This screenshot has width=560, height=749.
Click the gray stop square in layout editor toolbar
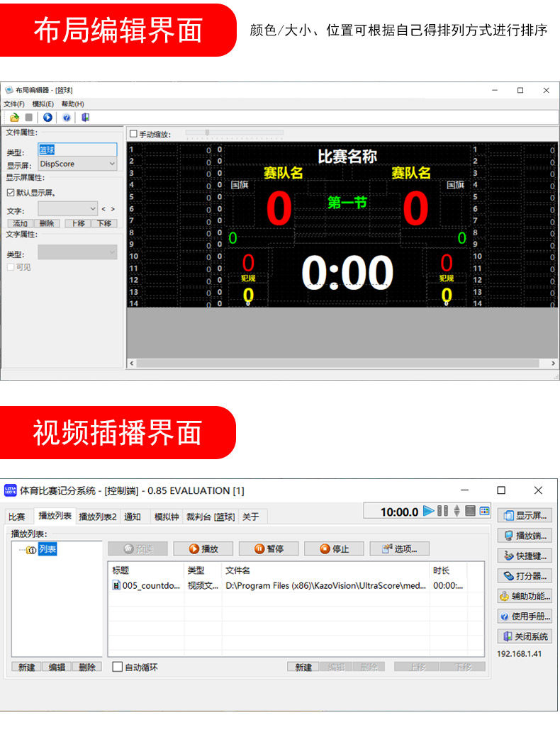[x=28, y=118]
